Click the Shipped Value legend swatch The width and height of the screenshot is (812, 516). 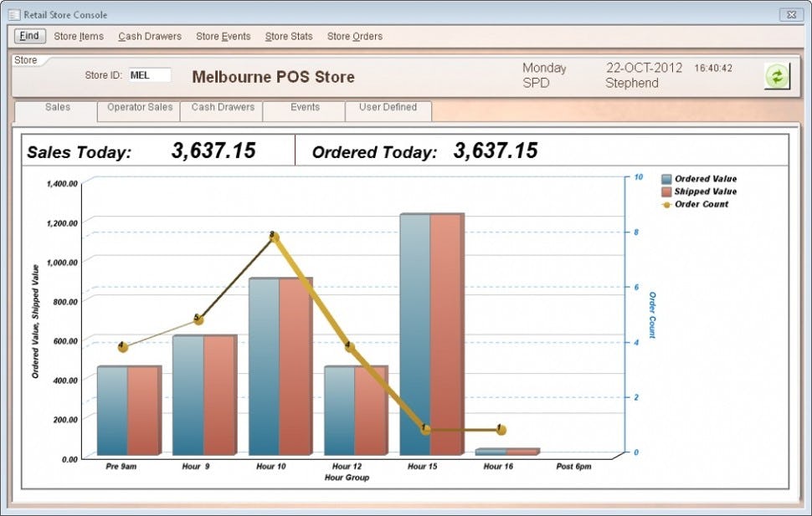point(666,192)
